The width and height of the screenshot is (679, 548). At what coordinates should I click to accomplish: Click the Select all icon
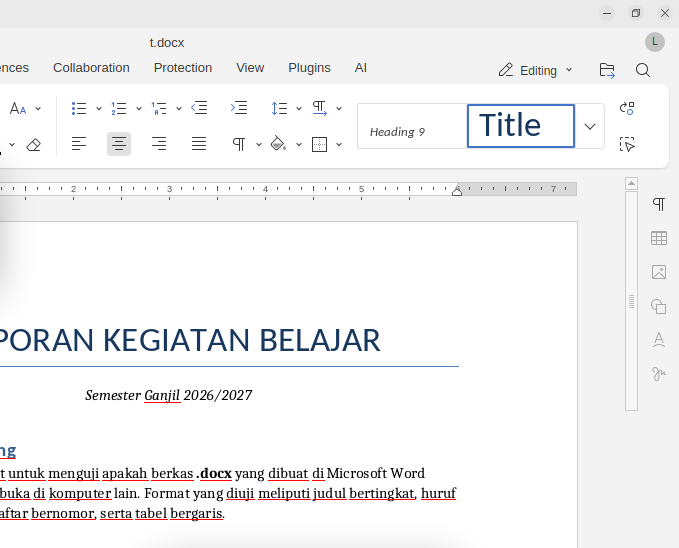point(627,144)
